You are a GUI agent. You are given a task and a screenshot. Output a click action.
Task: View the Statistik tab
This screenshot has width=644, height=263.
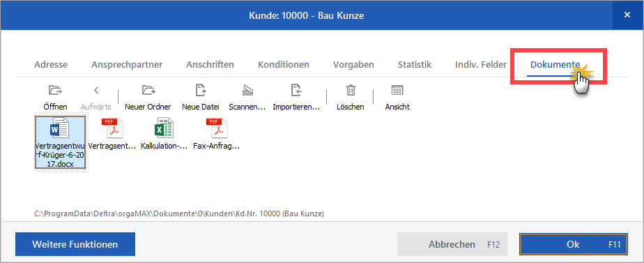click(x=415, y=64)
